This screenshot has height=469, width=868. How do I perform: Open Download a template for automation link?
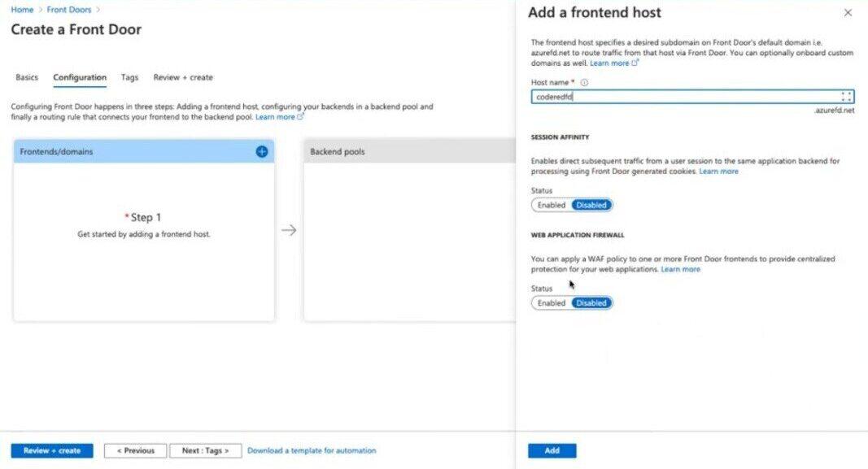coord(312,450)
